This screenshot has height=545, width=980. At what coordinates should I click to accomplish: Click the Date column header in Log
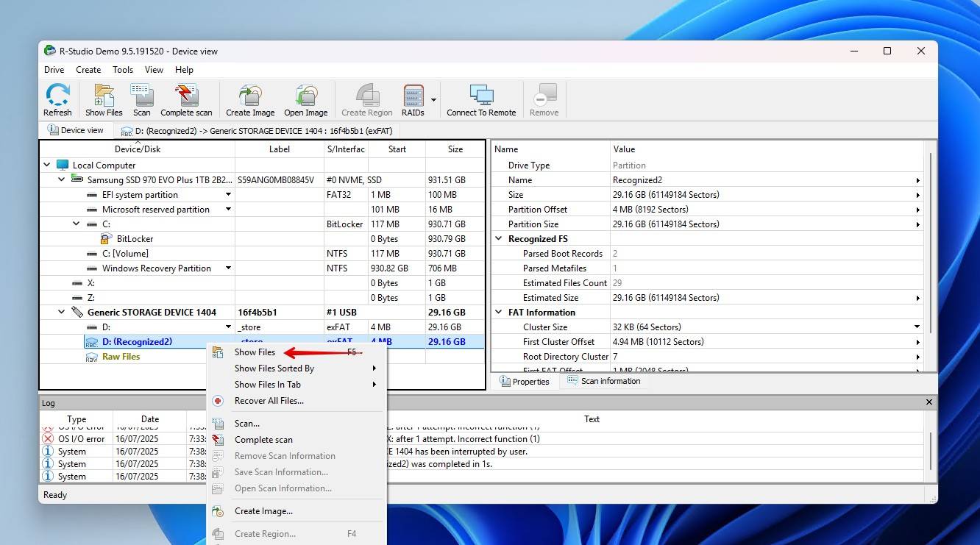[x=150, y=419]
